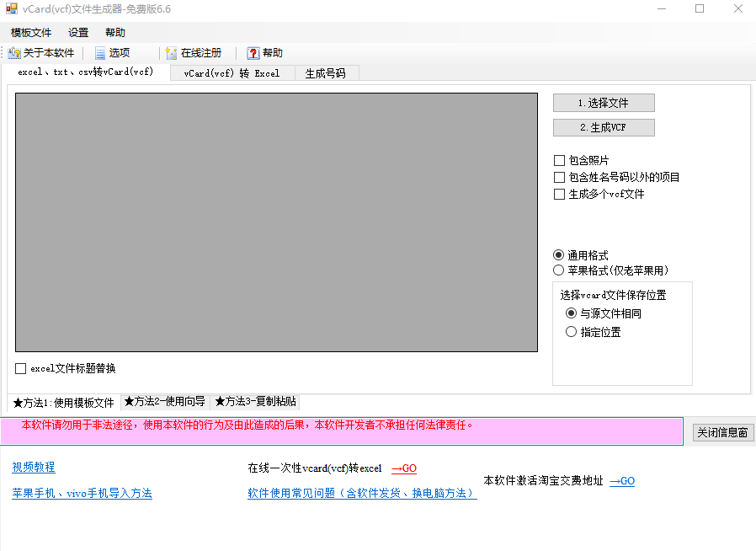Switch to ★方法2-使用向导 tab
The height and width of the screenshot is (551, 756).
pyautogui.click(x=164, y=402)
